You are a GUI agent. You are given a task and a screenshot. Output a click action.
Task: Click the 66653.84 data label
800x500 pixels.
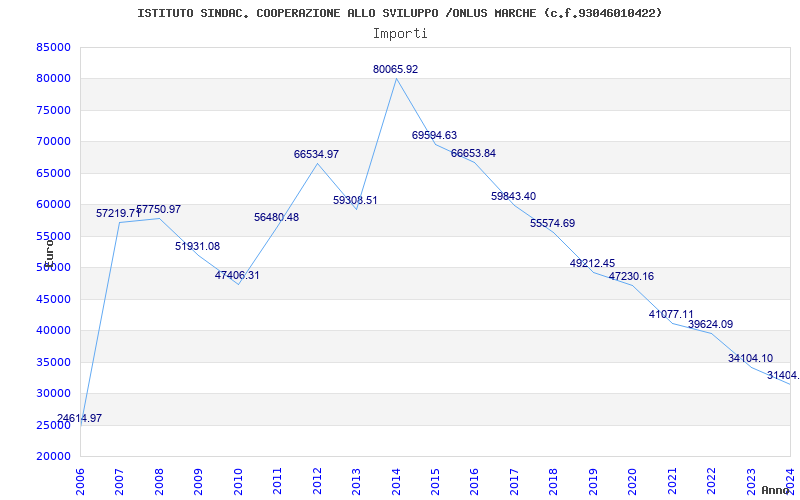[473, 154]
